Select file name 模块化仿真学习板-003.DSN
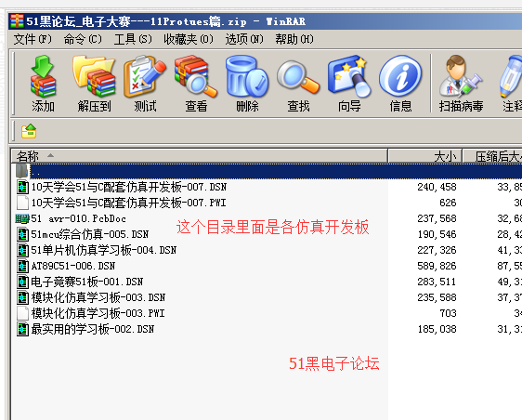The height and width of the screenshot is (420, 522). (98, 297)
